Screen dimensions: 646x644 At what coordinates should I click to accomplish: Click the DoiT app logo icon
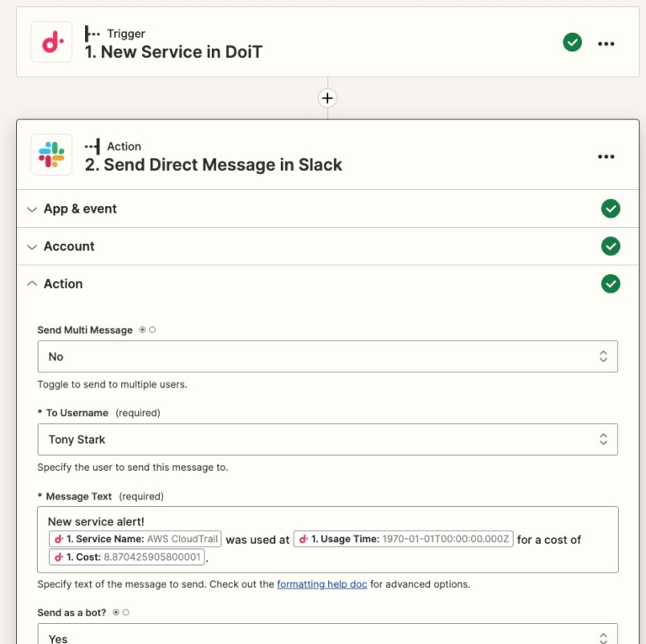[x=51, y=42]
